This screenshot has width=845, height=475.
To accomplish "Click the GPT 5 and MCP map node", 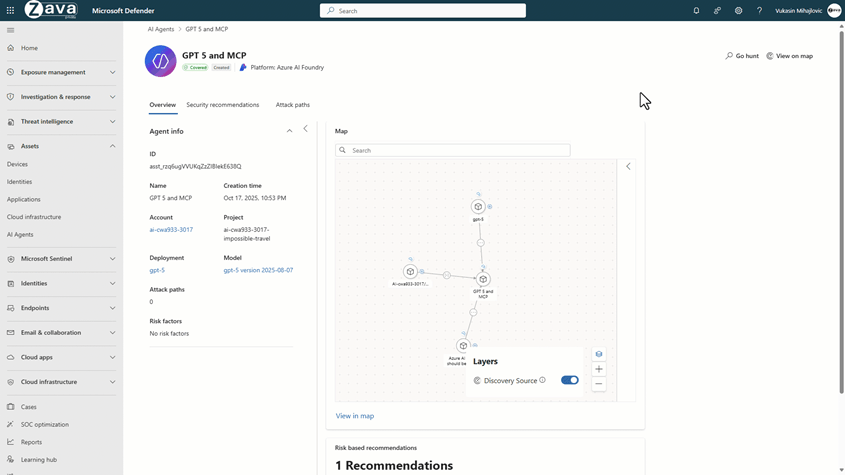I will [x=483, y=280].
